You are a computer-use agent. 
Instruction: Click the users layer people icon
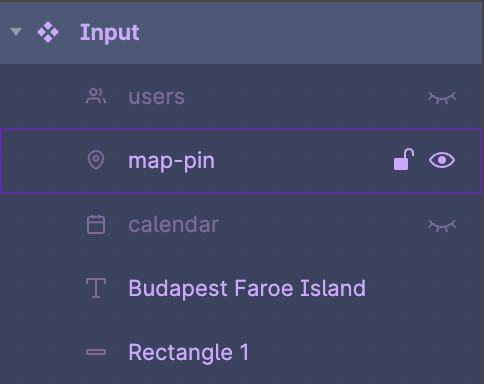[96, 96]
